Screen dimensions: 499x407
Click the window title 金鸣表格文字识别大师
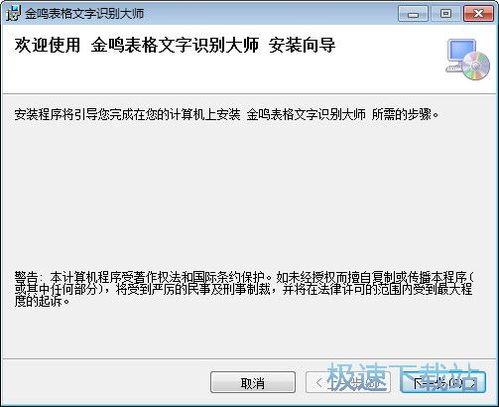[84, 14]
